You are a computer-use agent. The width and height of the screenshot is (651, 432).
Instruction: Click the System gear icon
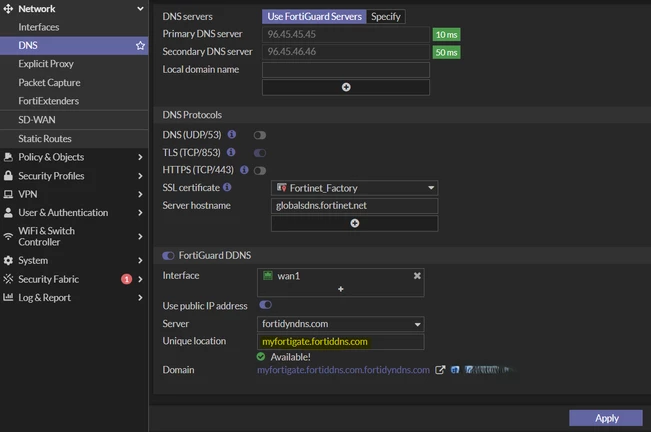point(8,260)
